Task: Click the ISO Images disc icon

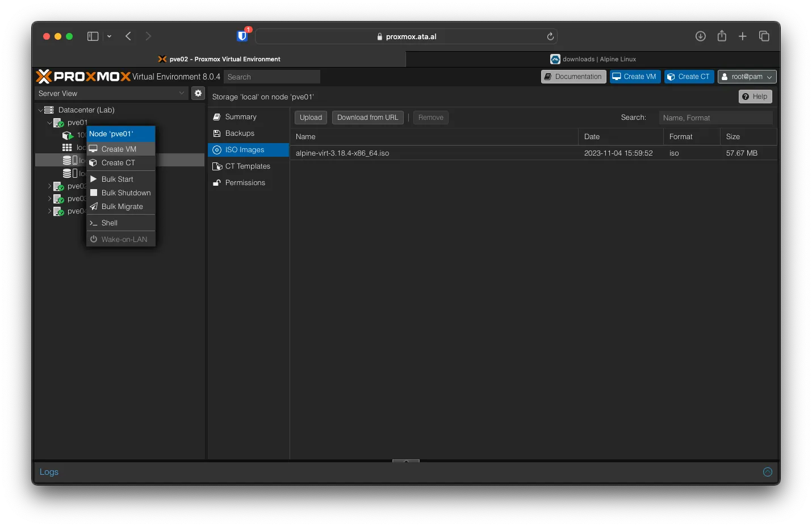Action: [217, 150]
